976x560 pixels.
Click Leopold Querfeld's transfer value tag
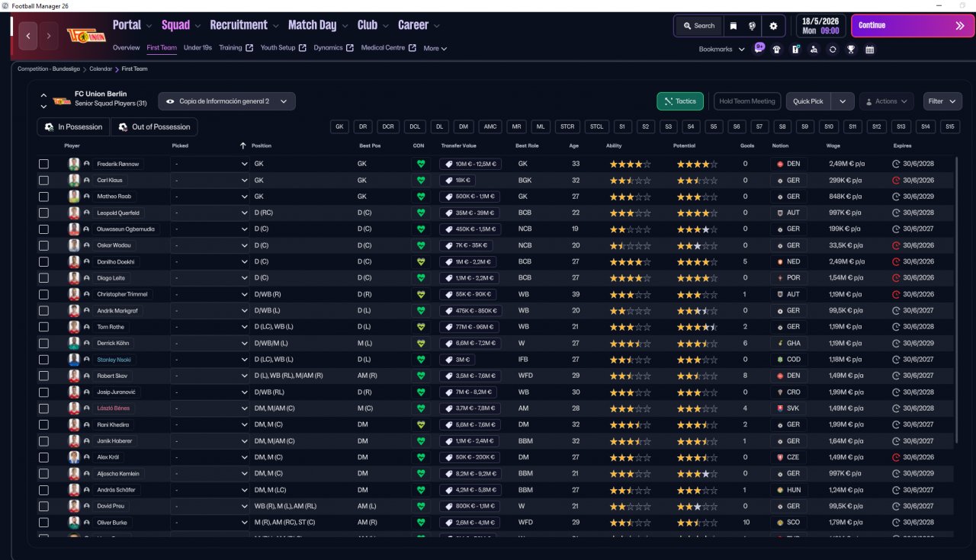pos(469,213)
